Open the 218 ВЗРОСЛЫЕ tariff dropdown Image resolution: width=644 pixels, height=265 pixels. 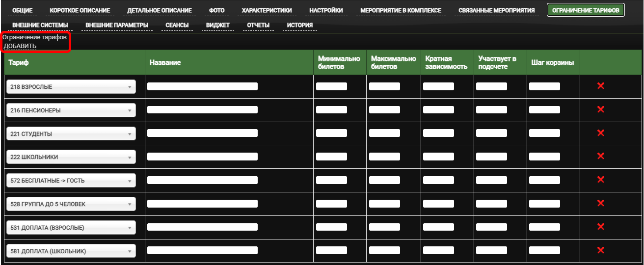click(71, 87)
